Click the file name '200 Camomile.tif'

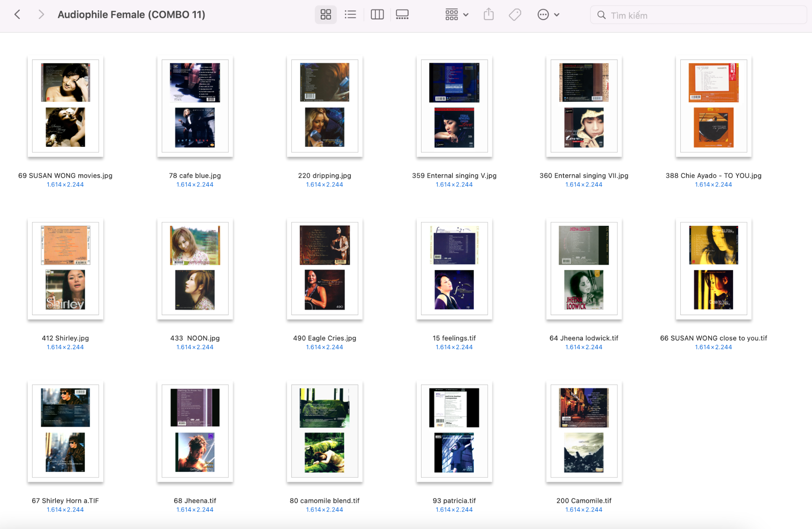584,501
